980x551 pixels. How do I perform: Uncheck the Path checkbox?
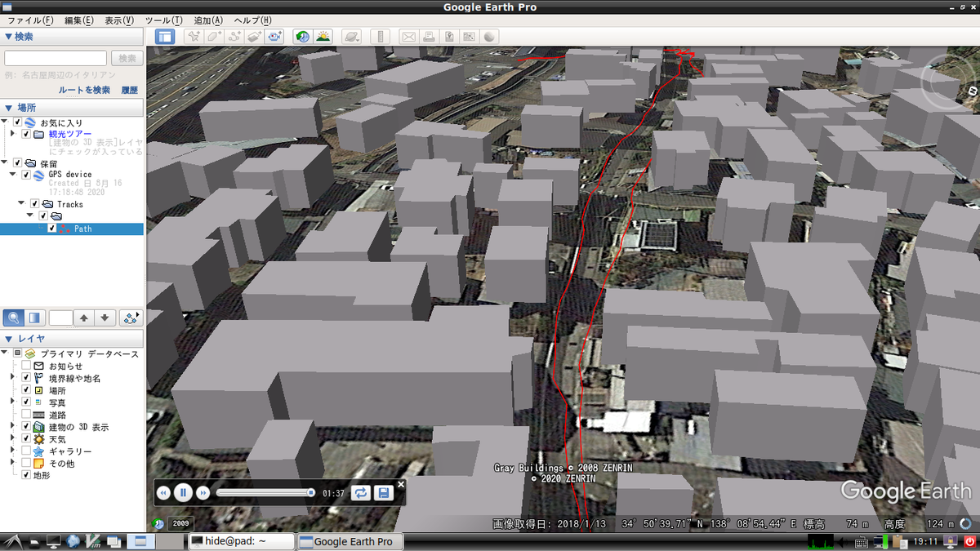coord(51,229)
